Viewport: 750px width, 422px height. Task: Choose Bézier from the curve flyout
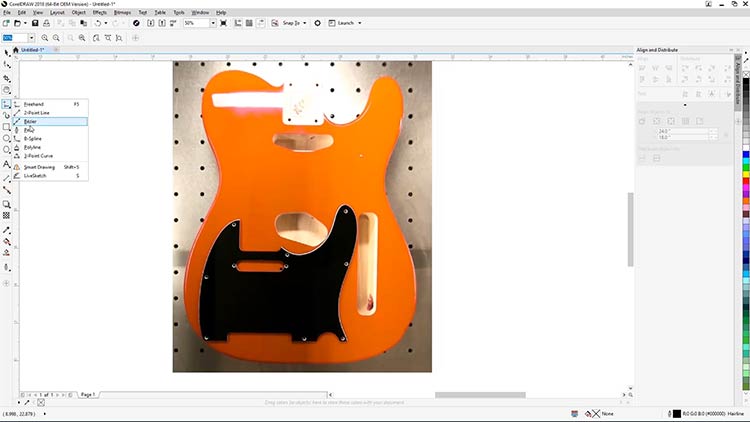tap(50, 122)
